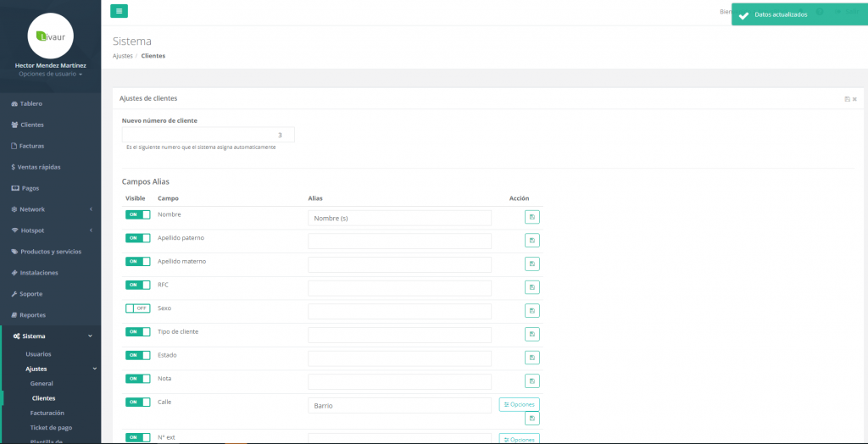The image size is (868, 444).
Task: Toggle Apellido materno visibility switch
Action: (138, 261)
